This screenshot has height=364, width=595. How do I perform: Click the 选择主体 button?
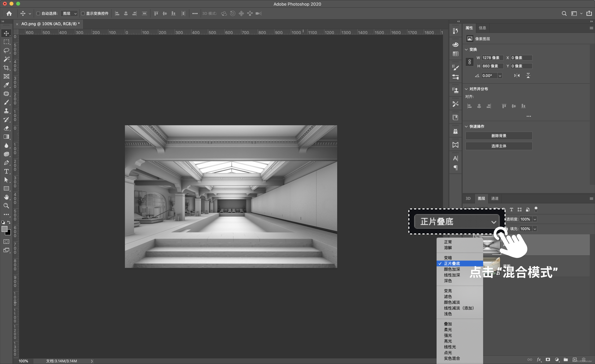[499, 146]
